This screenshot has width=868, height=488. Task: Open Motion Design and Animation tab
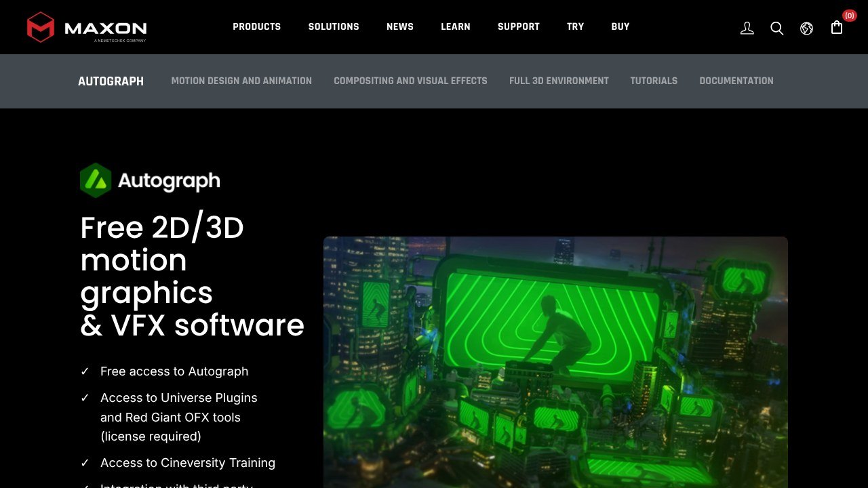click(x=241, y=81)
